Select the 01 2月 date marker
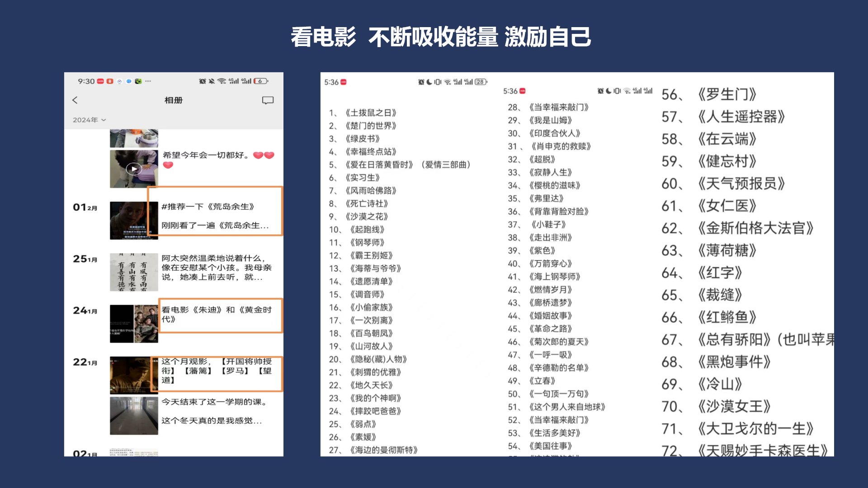The image size is (868, 488). click(85, 207)
